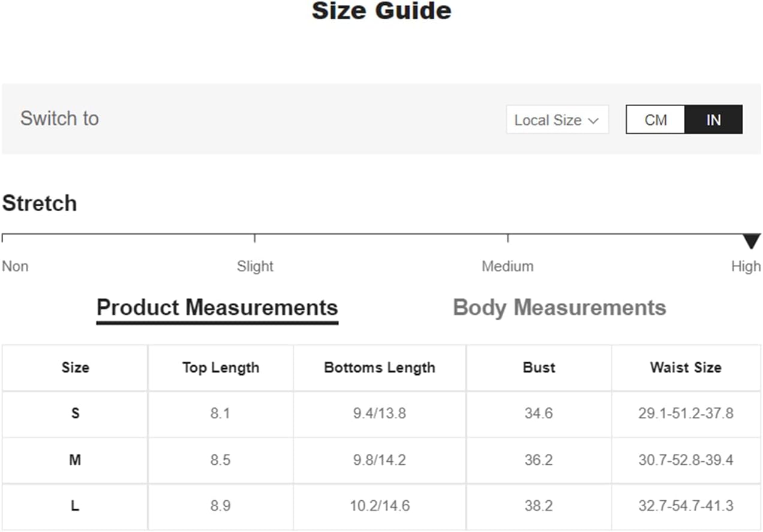Image resolution: width=763 pixels, height=532 pixels.
Task: Select the IN unit toggle
Action: point(713,120)
